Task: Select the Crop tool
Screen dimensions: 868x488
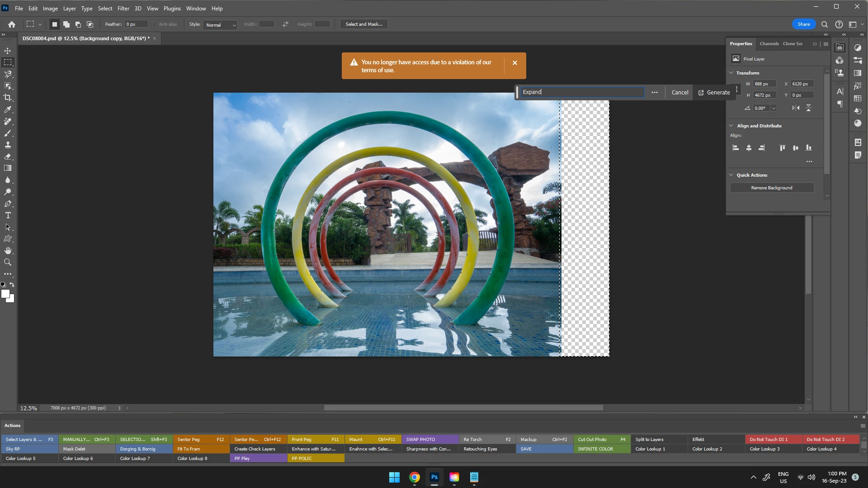Action: 8,98
